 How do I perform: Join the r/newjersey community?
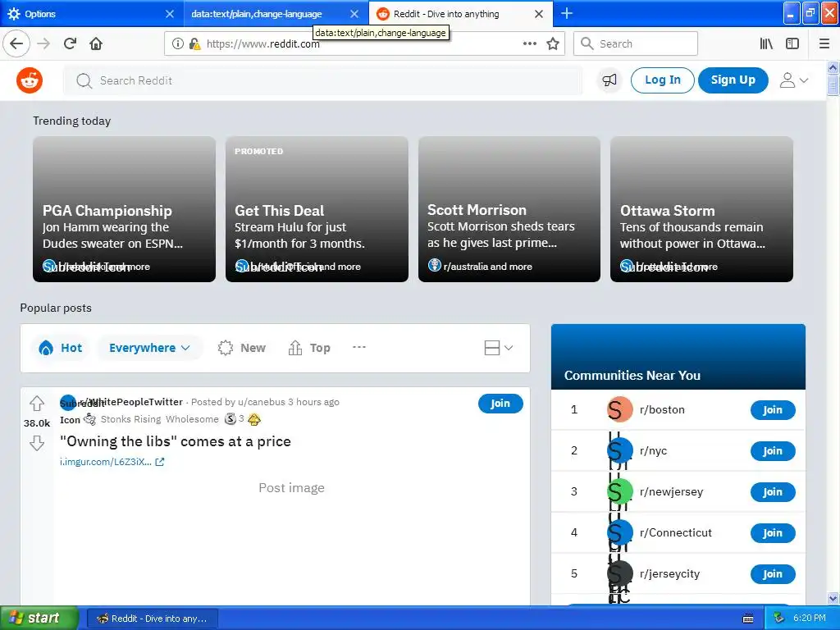773,492
